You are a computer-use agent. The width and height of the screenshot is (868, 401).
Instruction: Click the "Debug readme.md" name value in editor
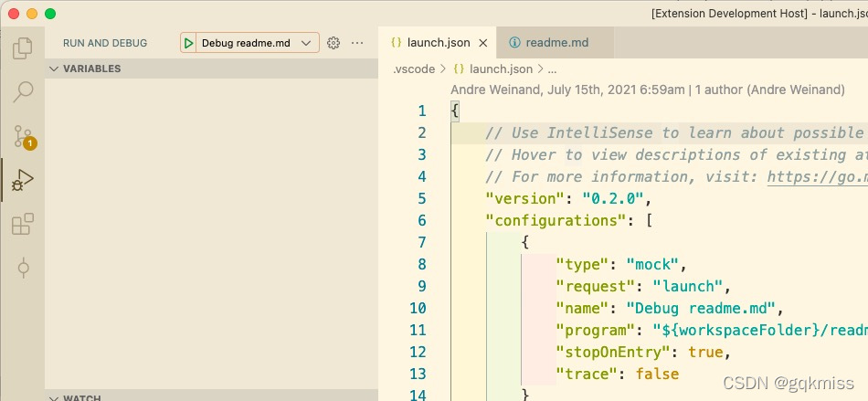click(701, 308)
